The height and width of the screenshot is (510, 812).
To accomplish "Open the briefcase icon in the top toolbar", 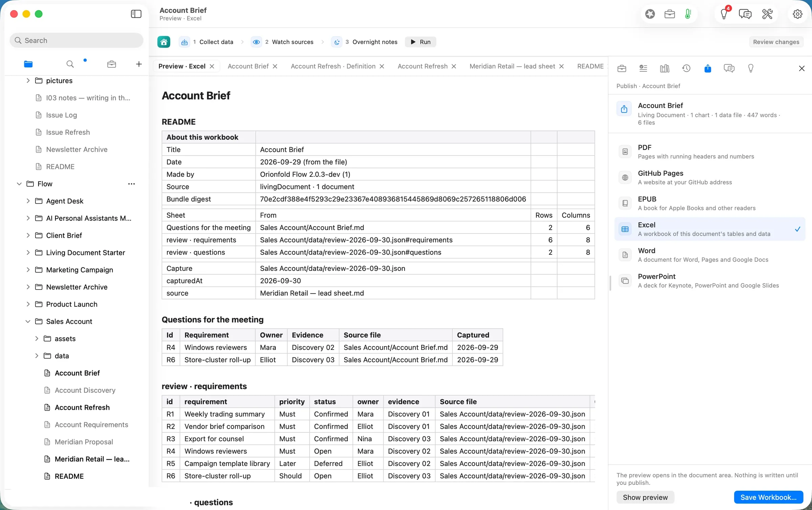I will [x=670, y=14].
